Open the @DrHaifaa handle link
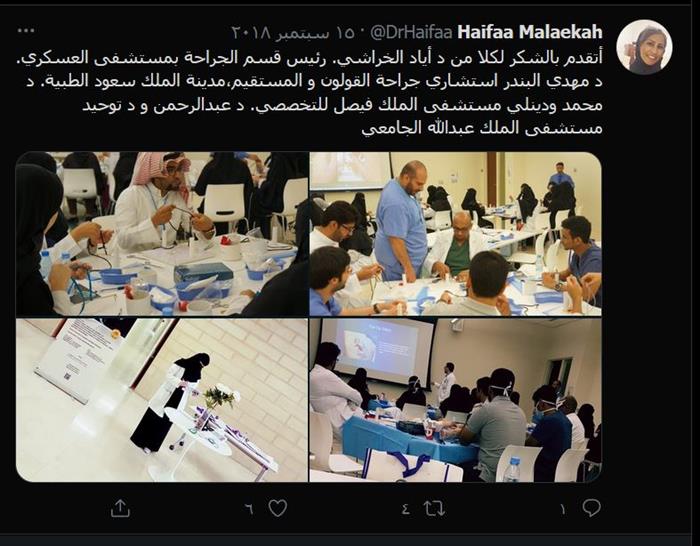The width and height of the screenshot is (700, 546). point(412,32)
